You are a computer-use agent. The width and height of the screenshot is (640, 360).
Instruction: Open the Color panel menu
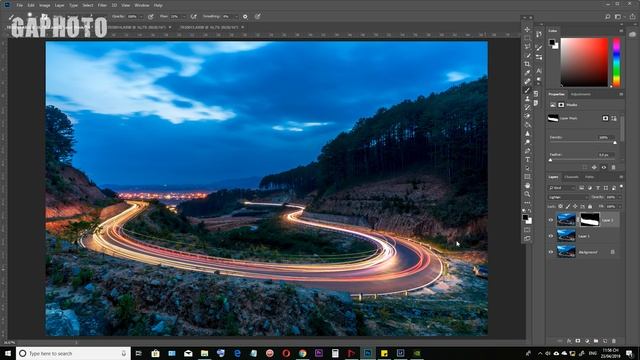pos(621,31)
